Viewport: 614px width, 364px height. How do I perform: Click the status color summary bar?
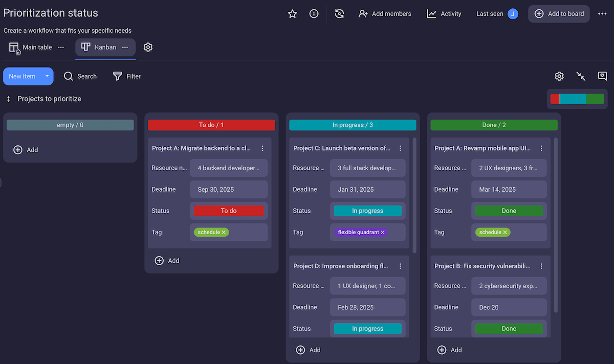click(577, 99)
